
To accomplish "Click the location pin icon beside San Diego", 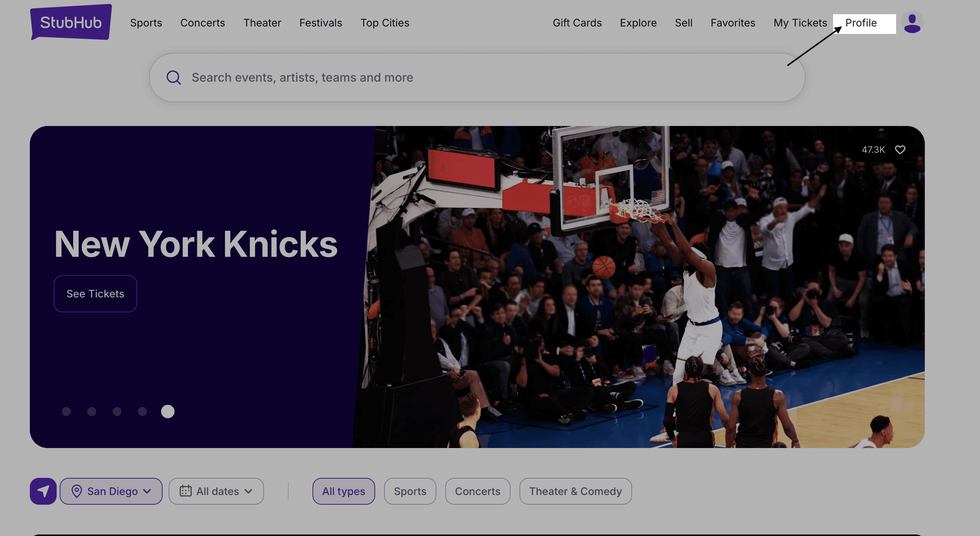I will pyautogui.click(x=77, y=491).
